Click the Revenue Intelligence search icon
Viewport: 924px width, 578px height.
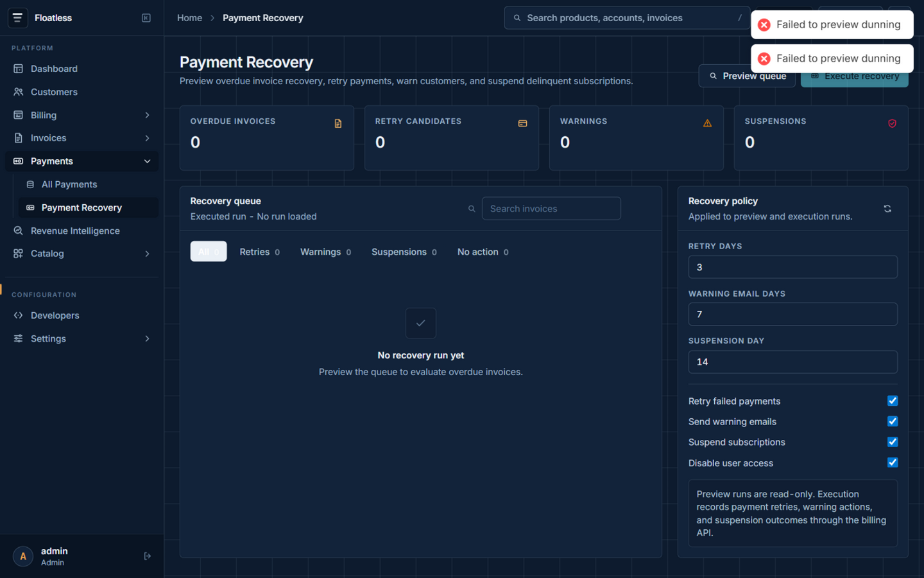point(18,231)
